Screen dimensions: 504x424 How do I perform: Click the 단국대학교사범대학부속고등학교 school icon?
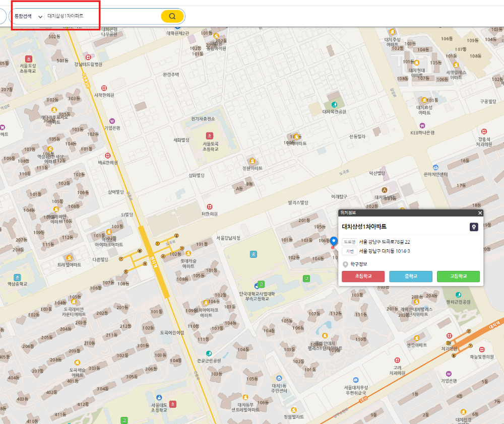[x=261, y=285]
